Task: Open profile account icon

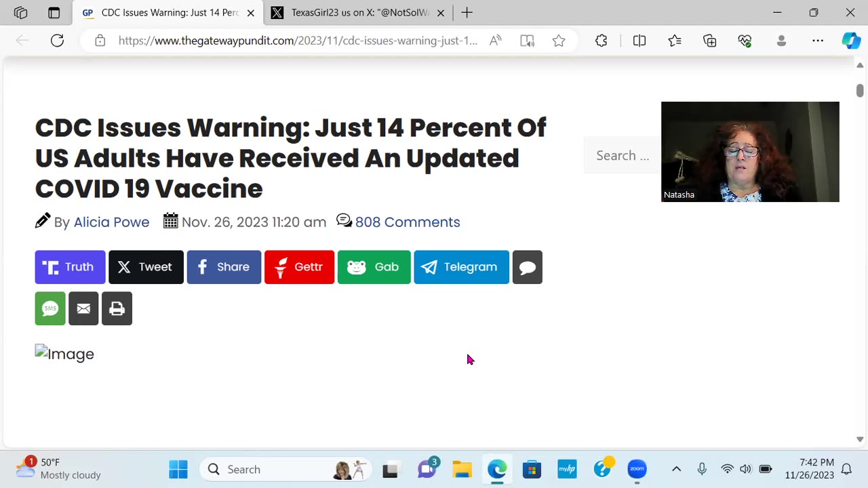Action: pos(781,41)
